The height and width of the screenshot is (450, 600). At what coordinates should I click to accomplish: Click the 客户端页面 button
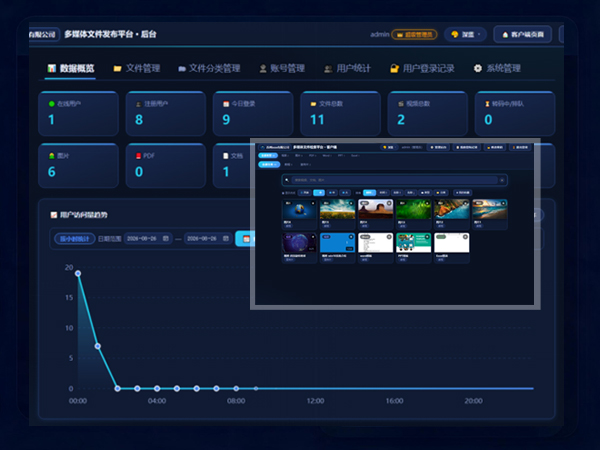point(523,34)
